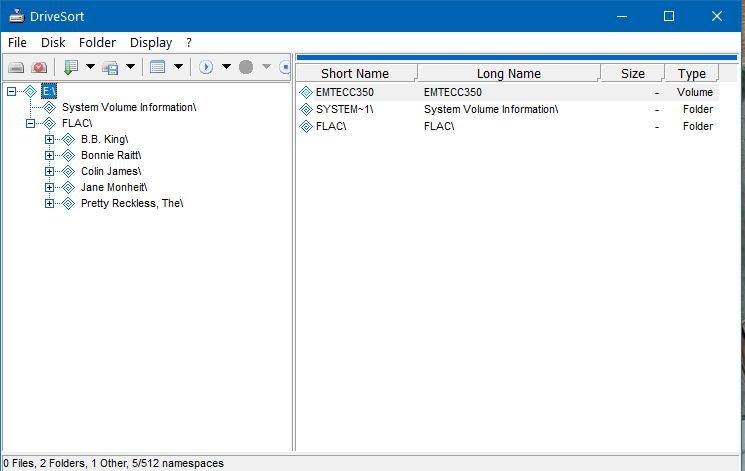Sort by Long Name column header
This screenshot has width=745, height=471.
tap(509, 74)
